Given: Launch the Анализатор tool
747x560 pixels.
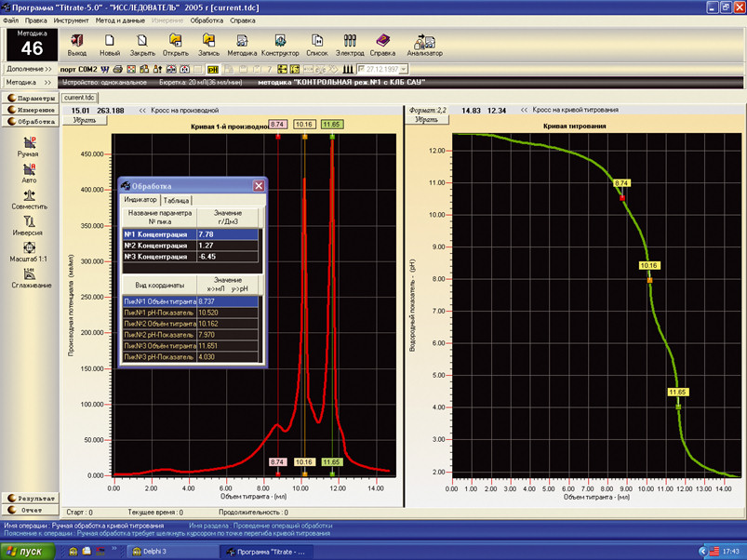Looking at the screenshot, I should point(424,45).
